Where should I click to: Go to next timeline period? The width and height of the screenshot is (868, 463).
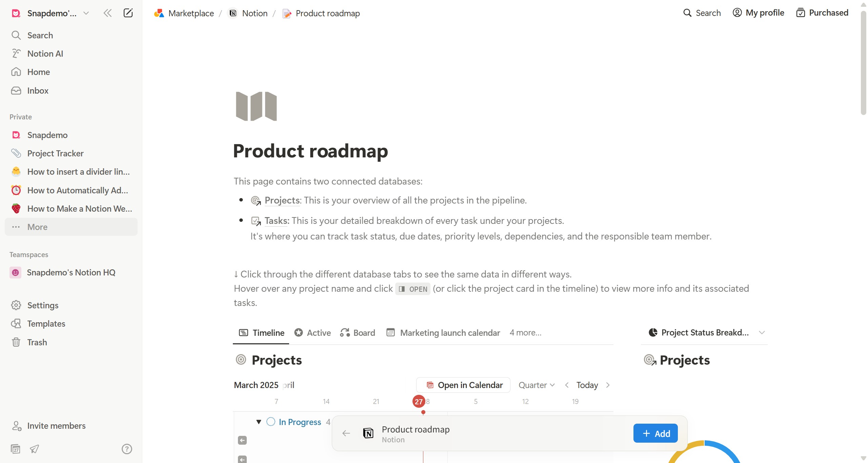(x=608, y=385)
